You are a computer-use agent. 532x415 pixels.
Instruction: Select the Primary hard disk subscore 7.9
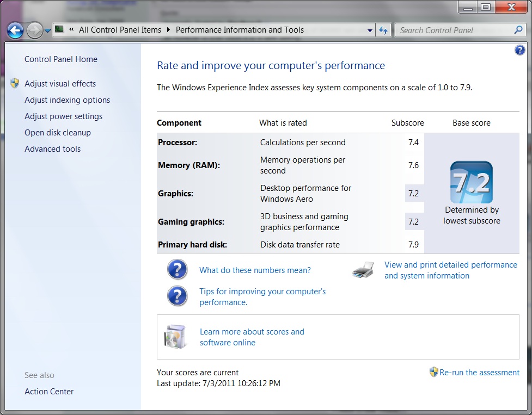pyautogui.click(x=413, y=245)
